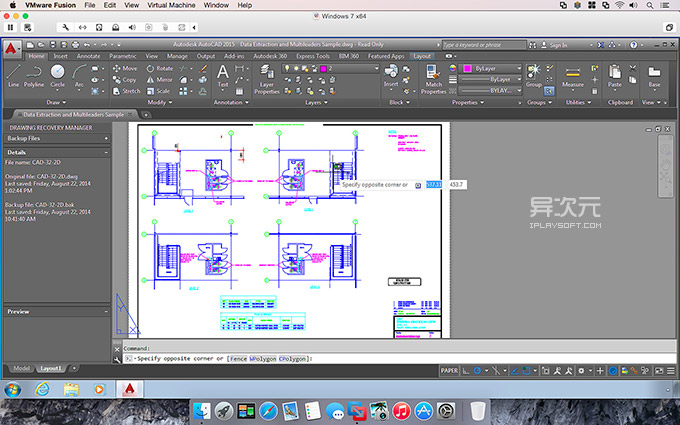Click the Insert block icon
The height and width of the screenshot is (425, 680).
391,76
